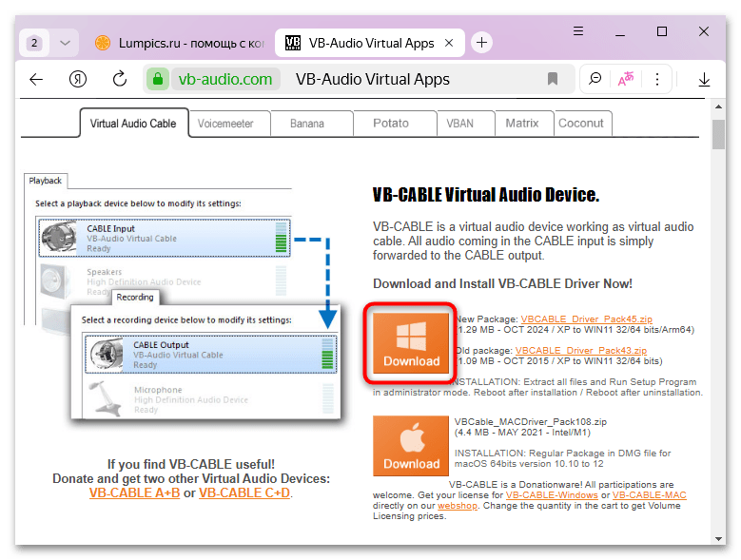Viewport: 741px width, 560px height.
Task: Open the browser hamburger menu
Action: 578,31
